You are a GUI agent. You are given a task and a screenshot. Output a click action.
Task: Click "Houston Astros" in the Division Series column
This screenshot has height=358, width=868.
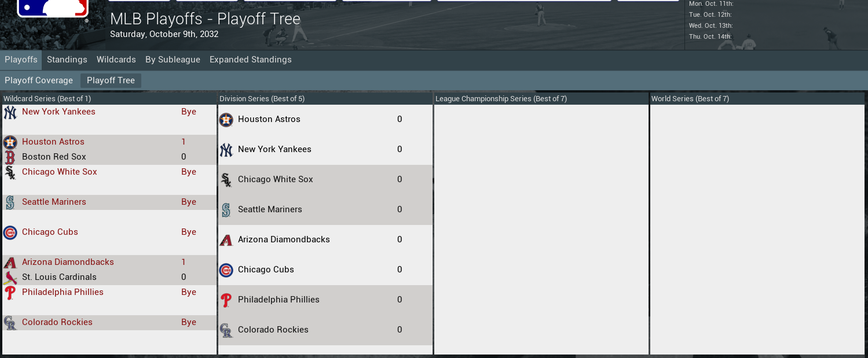point(269,119)
